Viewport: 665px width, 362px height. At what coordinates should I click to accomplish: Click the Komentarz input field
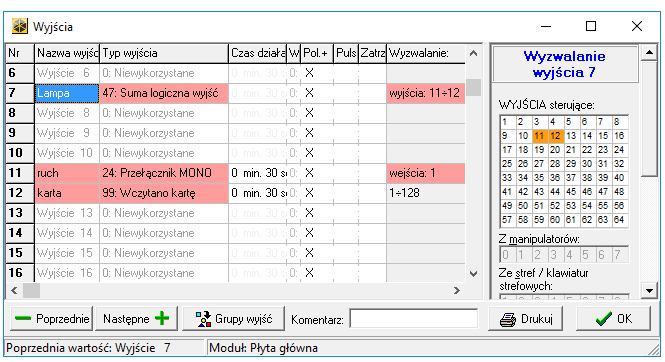tap(414, 319)
